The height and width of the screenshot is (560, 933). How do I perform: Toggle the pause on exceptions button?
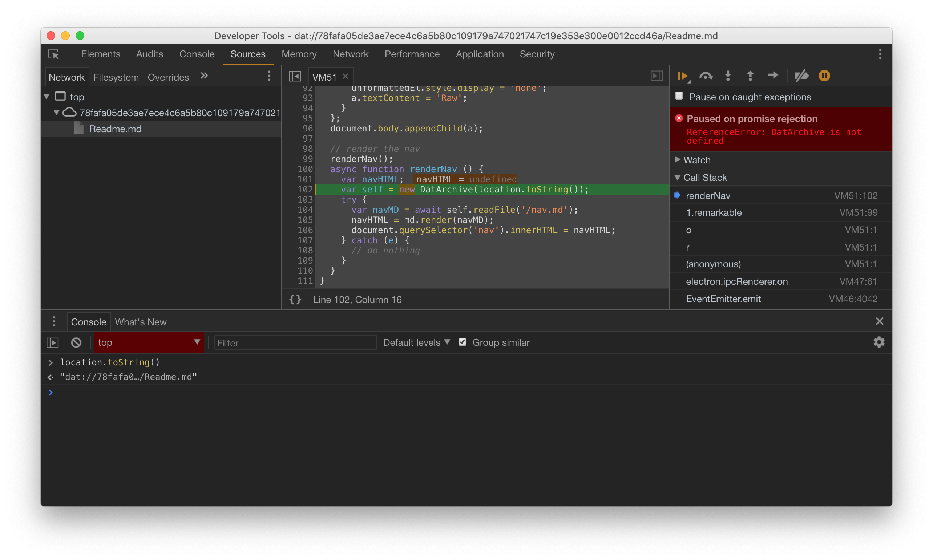(x=824, y=76)
